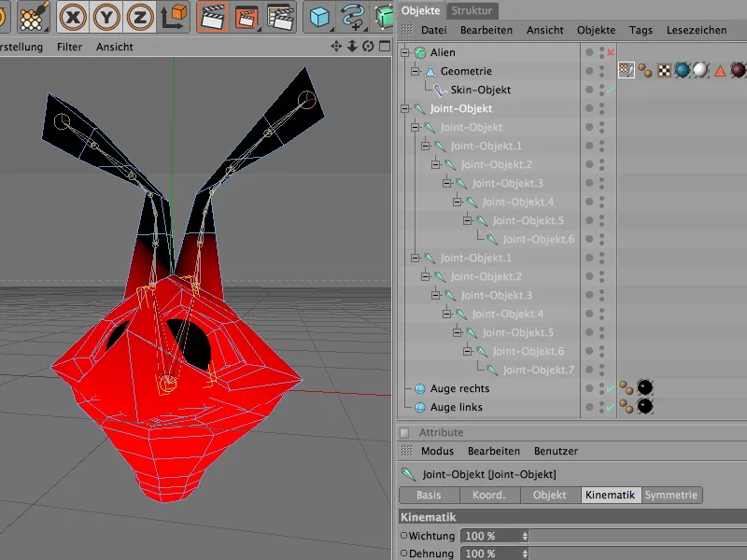
Task: Open the Tags menu
Action: click(x=641, y=30)
